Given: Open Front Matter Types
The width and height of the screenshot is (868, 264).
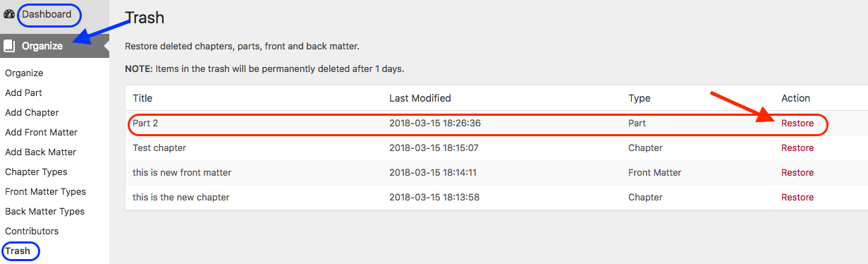Looking at the screenshot, I should pos(45,192).
